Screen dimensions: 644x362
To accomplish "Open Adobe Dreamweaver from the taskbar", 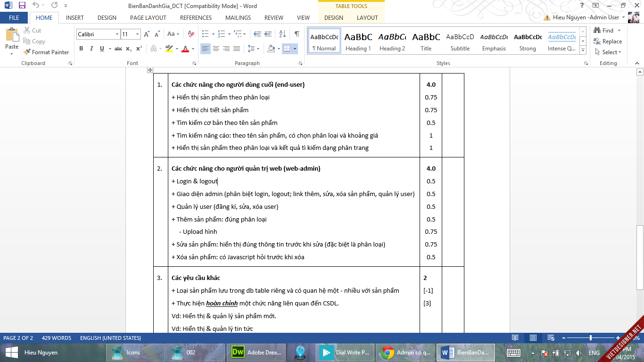I will click(257, 353).
